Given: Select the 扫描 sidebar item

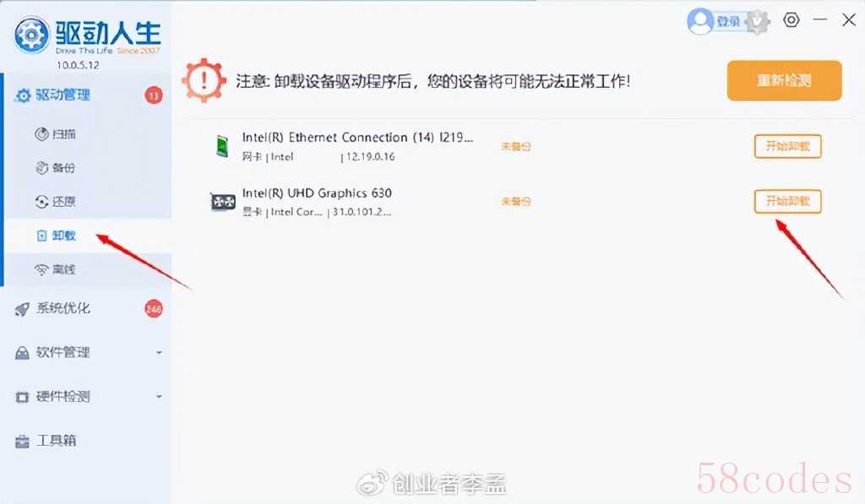Looking at the screenshot, I should click(55, 134).
